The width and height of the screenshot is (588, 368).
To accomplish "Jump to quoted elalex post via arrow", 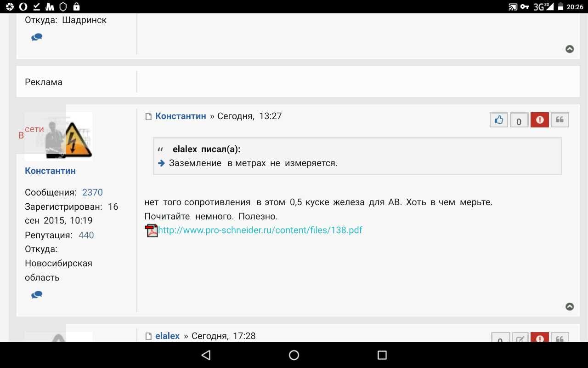I will coord(161,163).
